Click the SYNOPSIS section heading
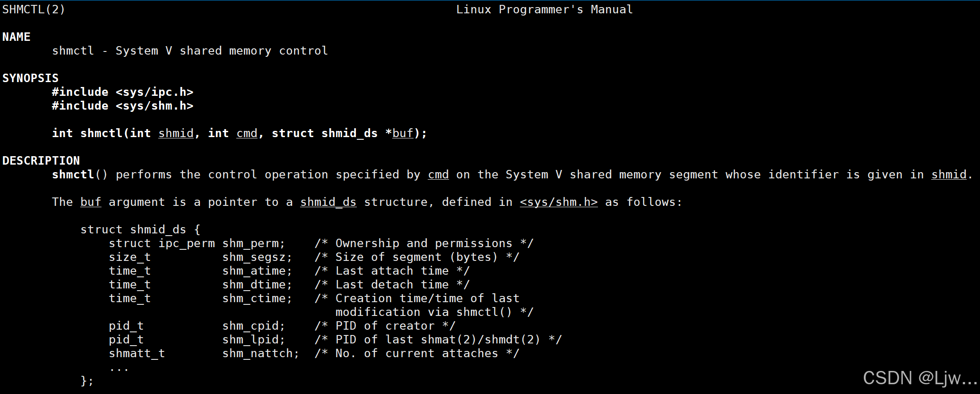Image resolution: width=980 pixels, height=394 pixels. (x=31, y=78)
